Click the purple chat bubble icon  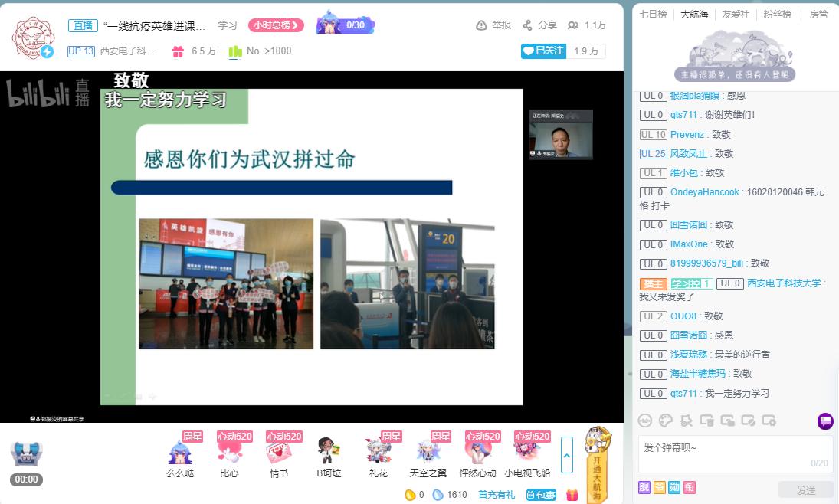tap(825, 420)
